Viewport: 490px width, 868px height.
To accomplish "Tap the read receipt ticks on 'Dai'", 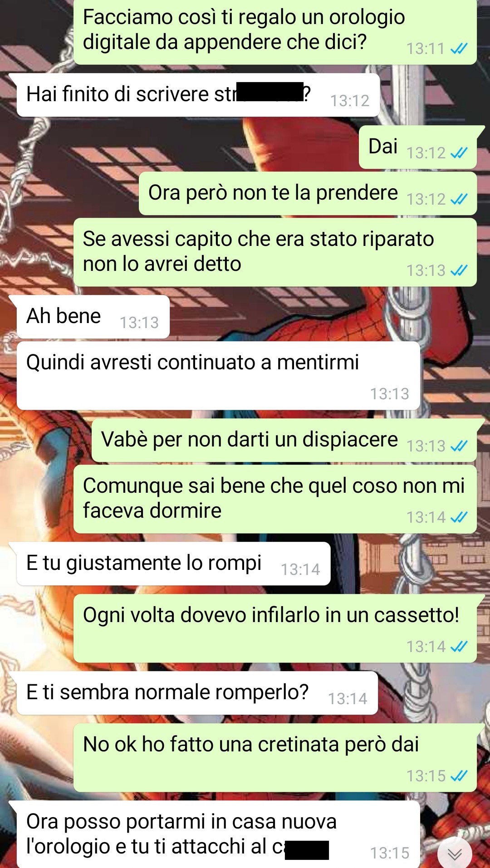I will click(459, 153).
